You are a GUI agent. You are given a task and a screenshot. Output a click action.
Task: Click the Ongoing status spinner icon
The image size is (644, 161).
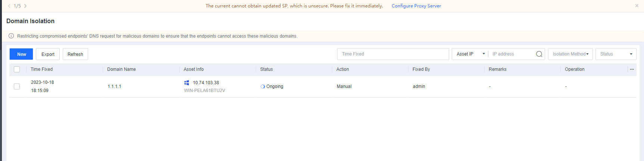click(x=263, y=86)
